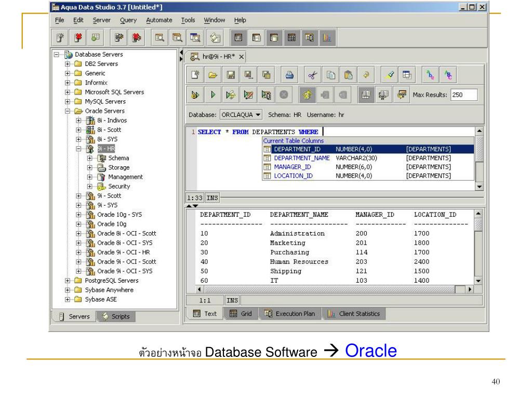Viewport: 532px width, 399px height.
Task: Toggle the first pressed window layout button
Action: coord(238,37)
